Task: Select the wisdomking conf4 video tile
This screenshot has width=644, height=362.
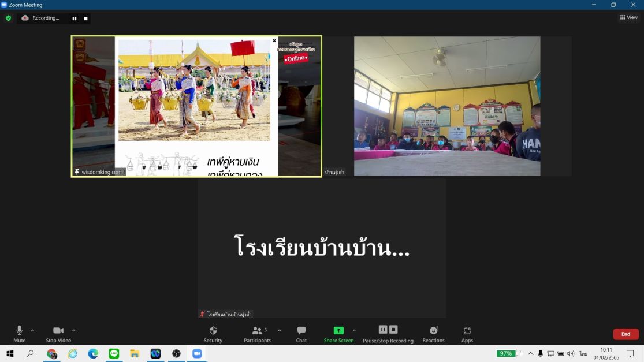Action: [196, 106]
